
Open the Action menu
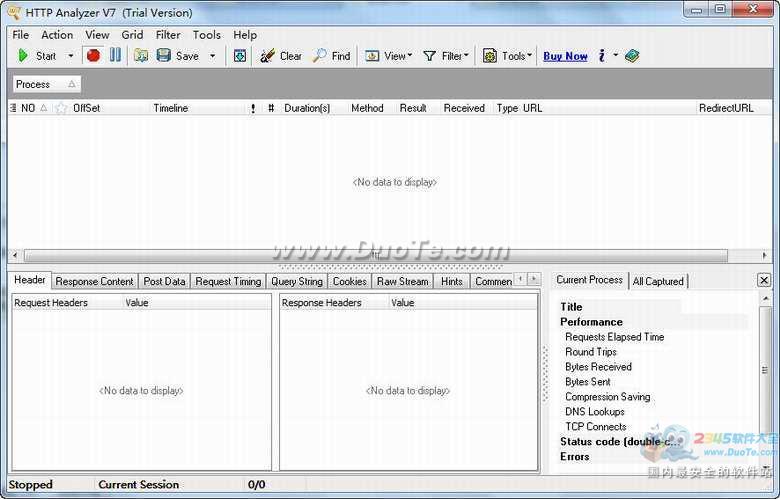(57, 35)
